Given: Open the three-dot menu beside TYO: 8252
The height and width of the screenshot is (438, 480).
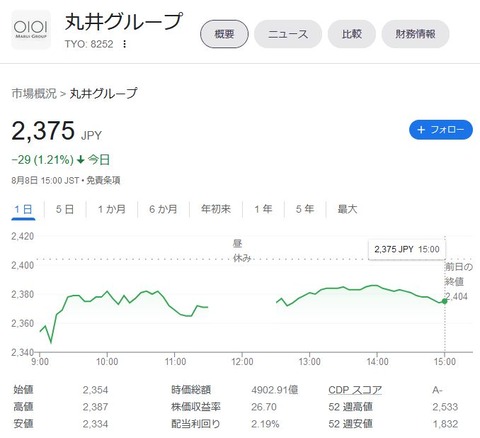Looking at the screenshot, I should coord(124,44).
